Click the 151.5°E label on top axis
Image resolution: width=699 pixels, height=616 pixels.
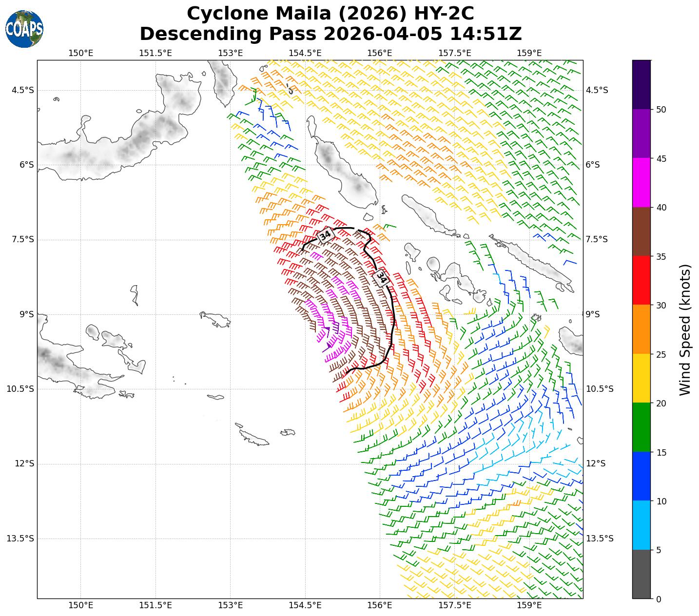point(155,53)
